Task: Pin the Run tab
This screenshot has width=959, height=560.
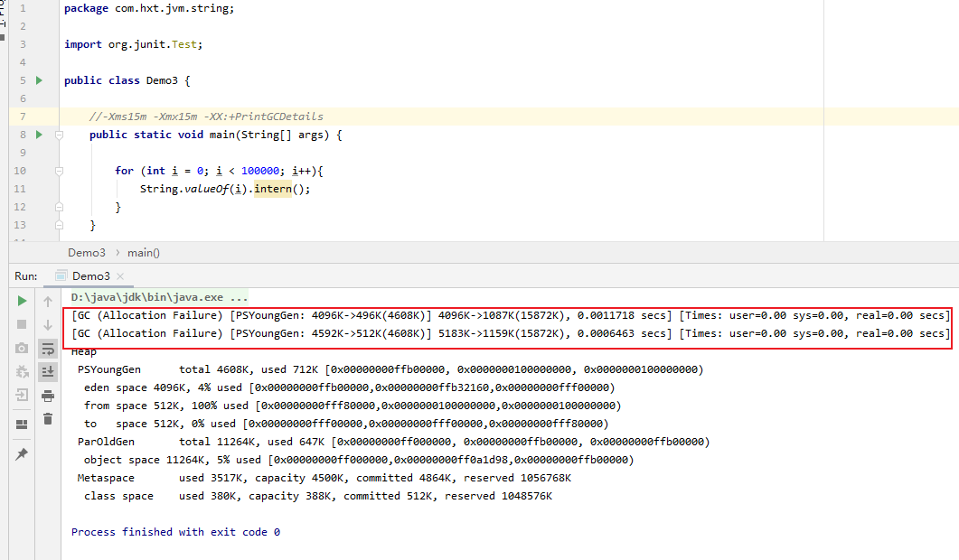Action: (22, 453)
